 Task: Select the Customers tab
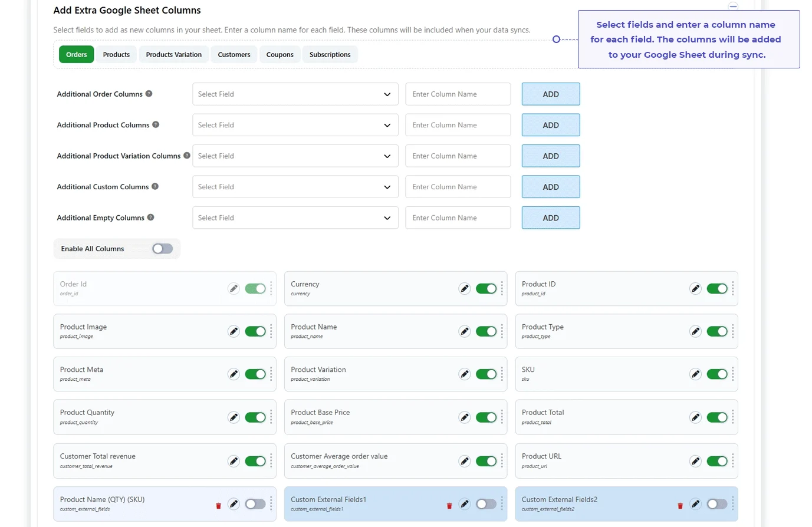coord(234,55)
